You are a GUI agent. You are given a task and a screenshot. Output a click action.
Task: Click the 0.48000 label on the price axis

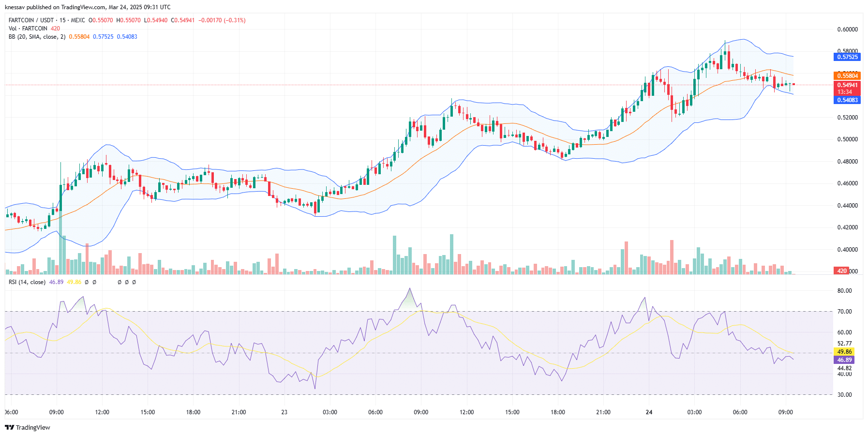(x=848, y=162)
